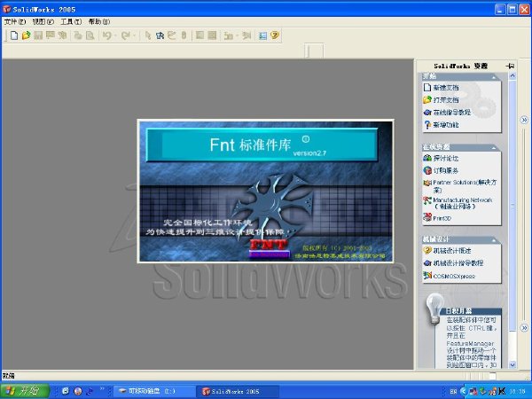Viewport: 532px width, 399px height.
Task: Open the 帮助 (Help) menu
Action: pyautogui.click(x=99, y=21)
